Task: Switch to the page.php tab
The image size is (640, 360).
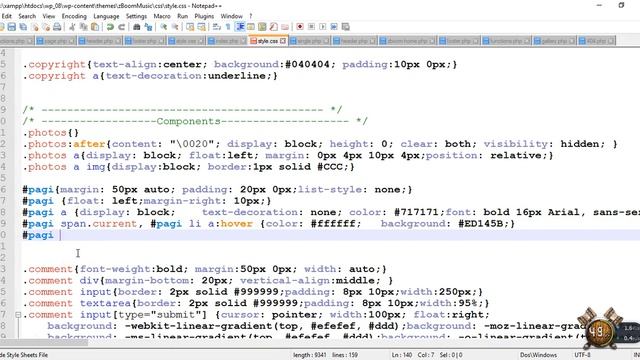Action: (x=56, y=41)
